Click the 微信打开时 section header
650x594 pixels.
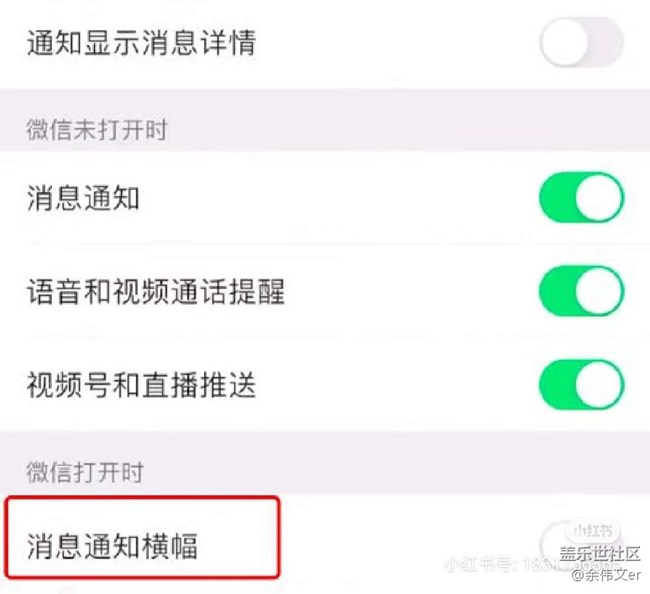point(85,472)
